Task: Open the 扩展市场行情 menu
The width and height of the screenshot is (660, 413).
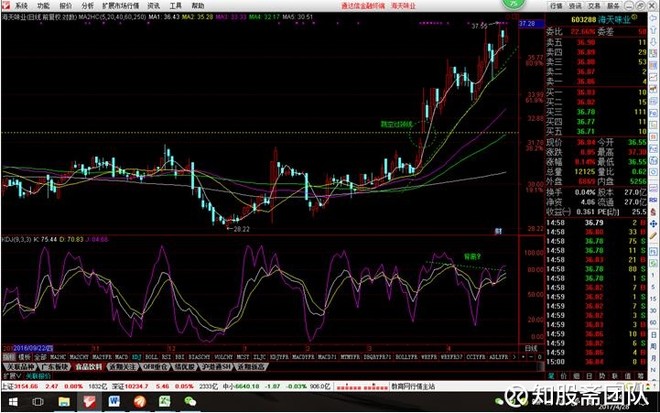Action: coord(120,6)
